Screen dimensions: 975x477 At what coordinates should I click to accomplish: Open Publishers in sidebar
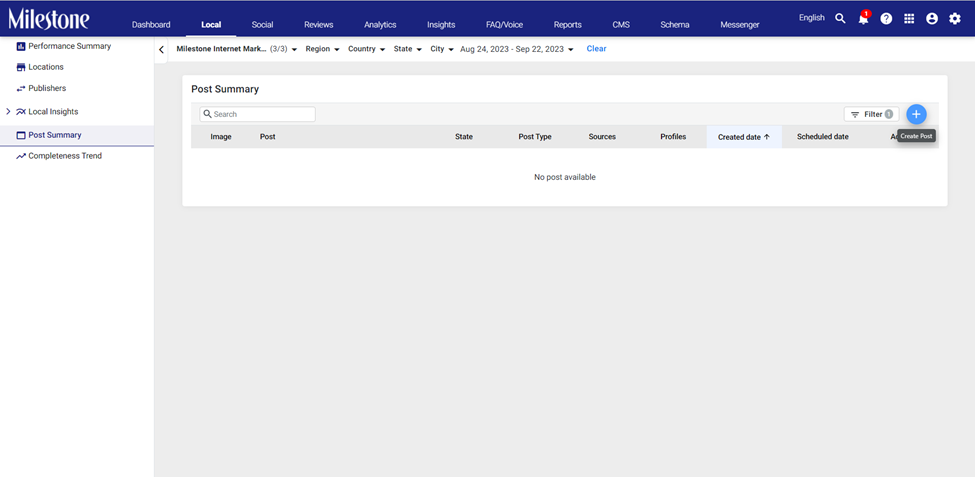(x=47, y=88)
